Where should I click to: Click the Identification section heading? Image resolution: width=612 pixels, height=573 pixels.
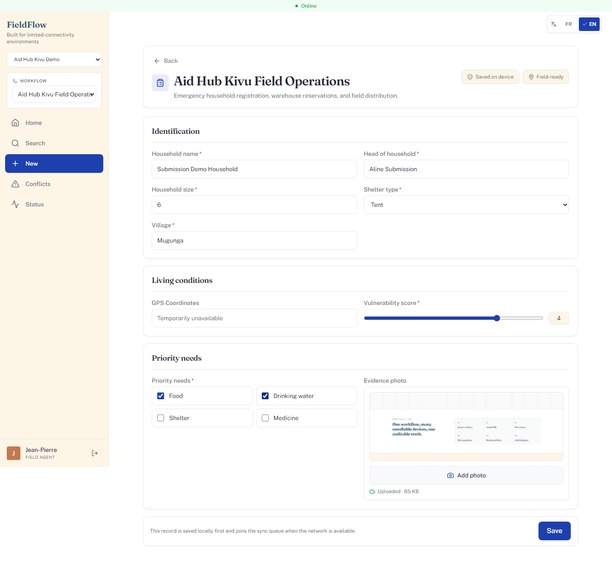click(176, 131)
